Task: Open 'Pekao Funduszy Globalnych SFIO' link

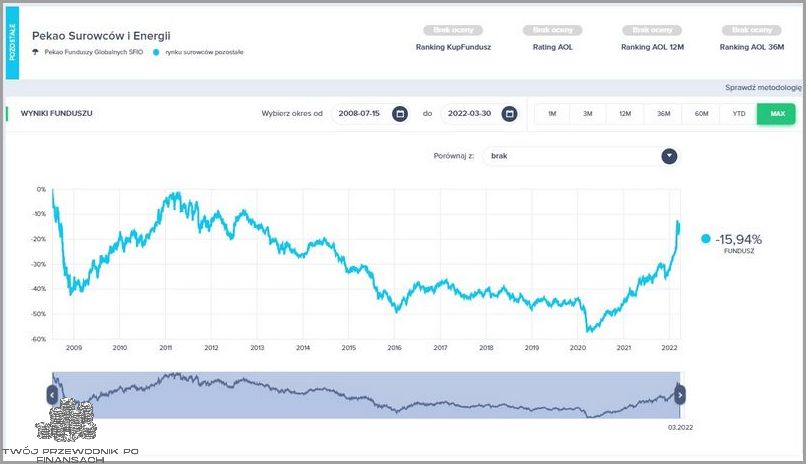Action: tap(94, 52)
